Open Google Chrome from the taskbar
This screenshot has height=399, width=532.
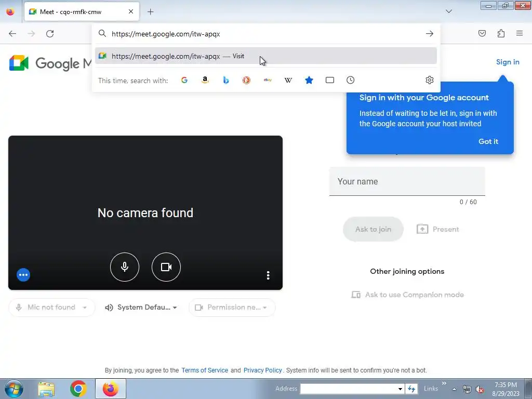[x=78, y=389]
